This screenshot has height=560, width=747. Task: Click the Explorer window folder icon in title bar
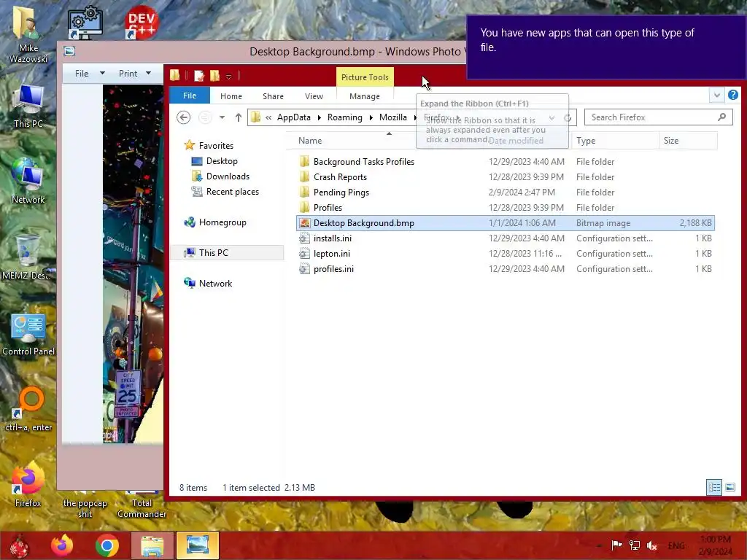(175, 75)
